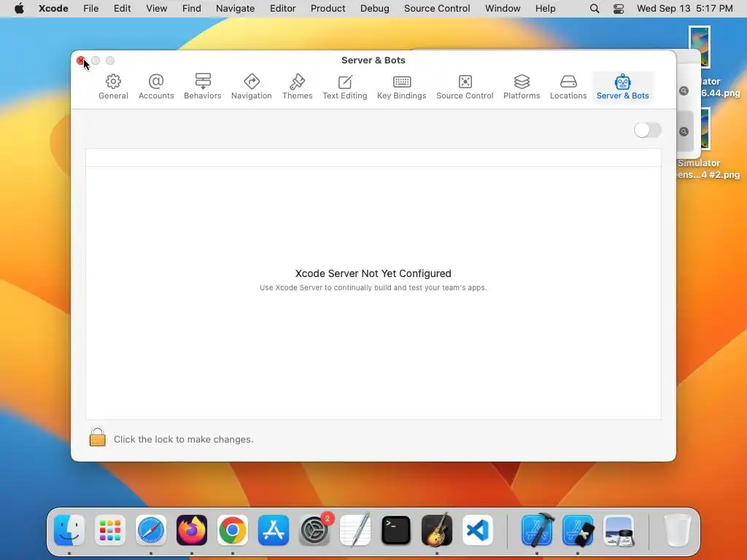Viewport: 747px width, 560px height.
Task: Open the Preview app in the Dock
Action: tap(619, 530)
